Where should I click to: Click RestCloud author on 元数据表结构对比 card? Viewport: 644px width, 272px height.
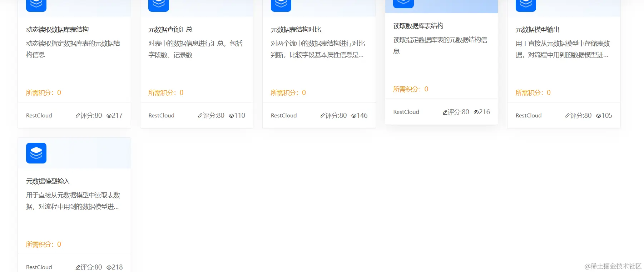[x=284, y=116]
